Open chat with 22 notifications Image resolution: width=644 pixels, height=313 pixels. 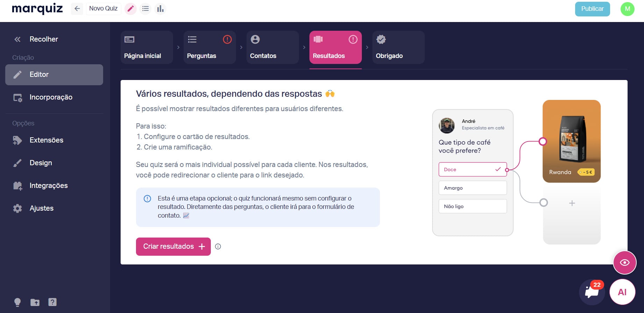[x=592, y=292]
